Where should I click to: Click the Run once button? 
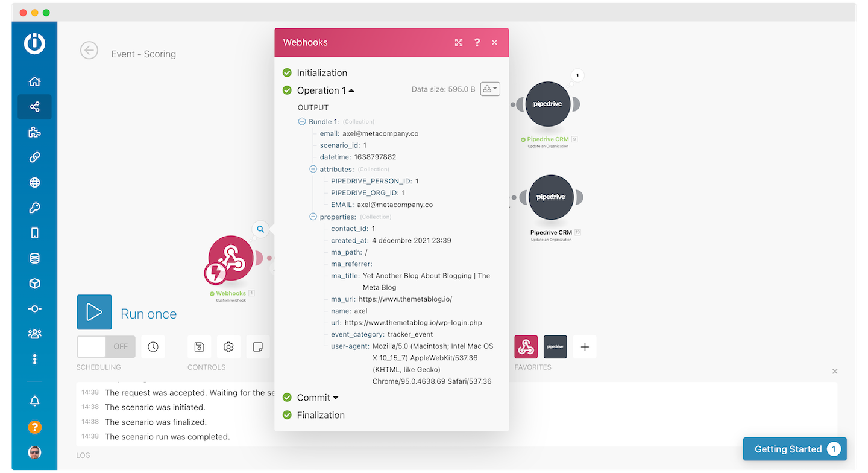click(x=94, y=312)
